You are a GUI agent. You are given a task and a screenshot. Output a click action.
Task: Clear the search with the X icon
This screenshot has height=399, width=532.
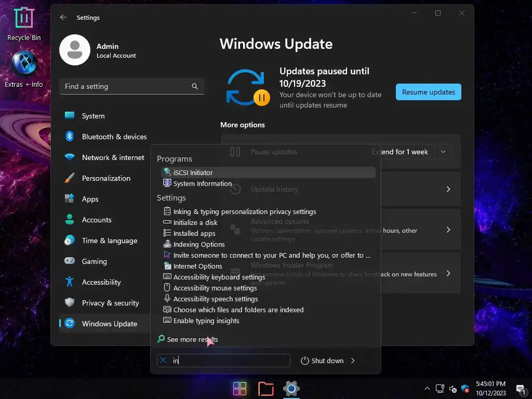[x=163, y=361]
